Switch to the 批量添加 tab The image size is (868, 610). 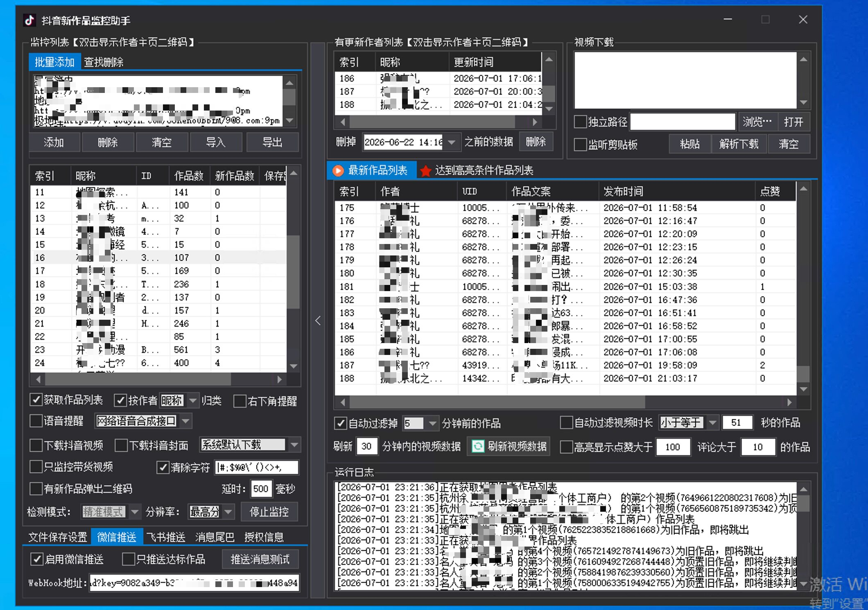coord(54,62)
